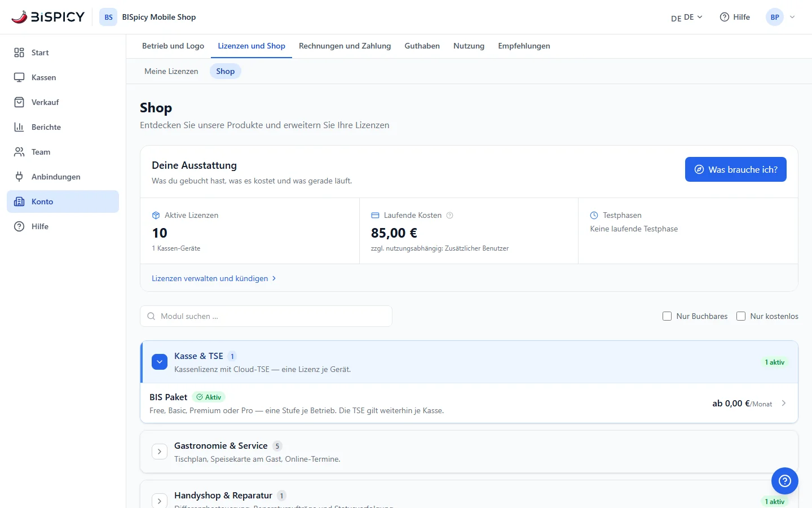This screenshot has height=508, width=812.
Task: Click the Aktive Lizenzen cube icon
Action: point(156,215)
